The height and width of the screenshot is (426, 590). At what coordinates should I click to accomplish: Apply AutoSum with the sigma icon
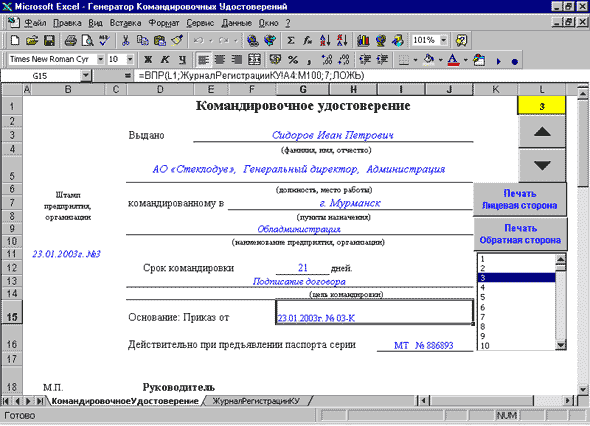(290, 40)
